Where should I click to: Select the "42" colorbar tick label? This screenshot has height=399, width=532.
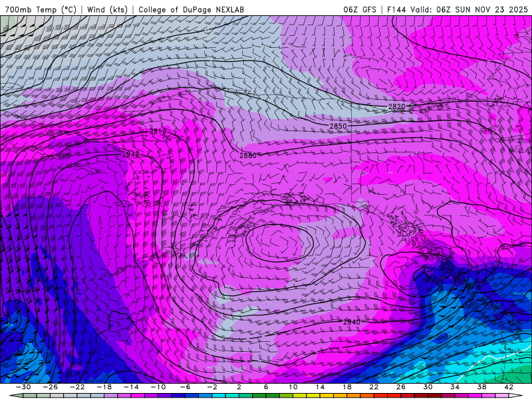click(x=509, y=387)
